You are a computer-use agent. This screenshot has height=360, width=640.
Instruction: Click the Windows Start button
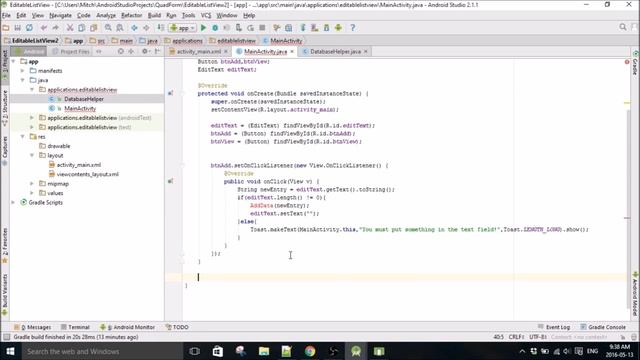click(10, 351)
